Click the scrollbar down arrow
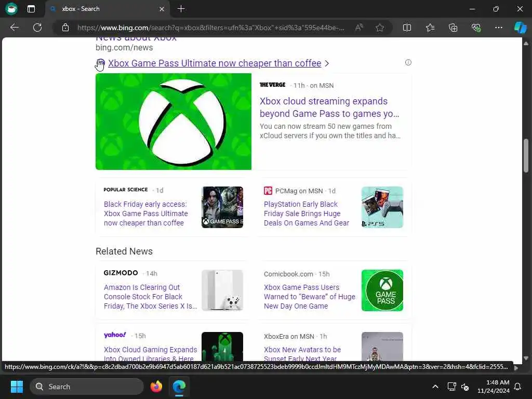Viewport: 532px width, 399px height. [526, 358]
